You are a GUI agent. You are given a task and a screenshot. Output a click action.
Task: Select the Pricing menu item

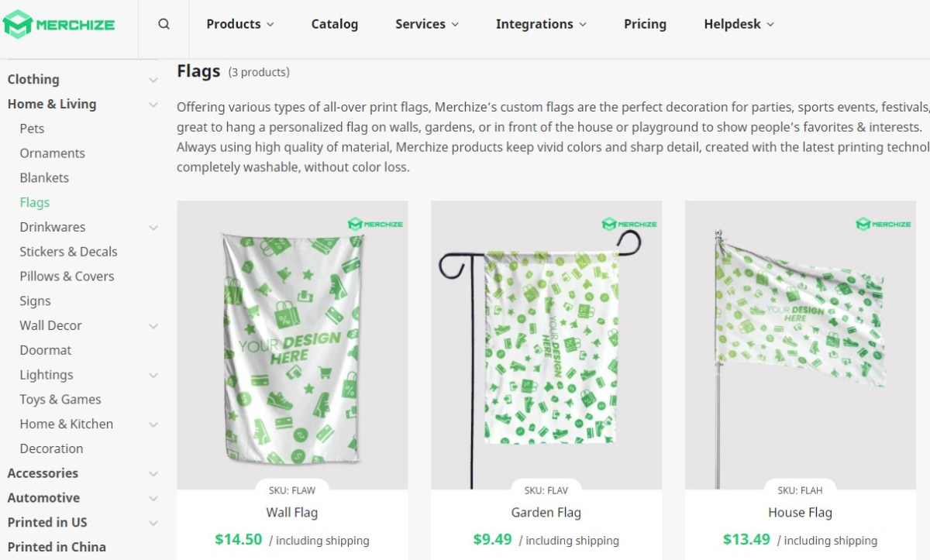coord(645,24)
